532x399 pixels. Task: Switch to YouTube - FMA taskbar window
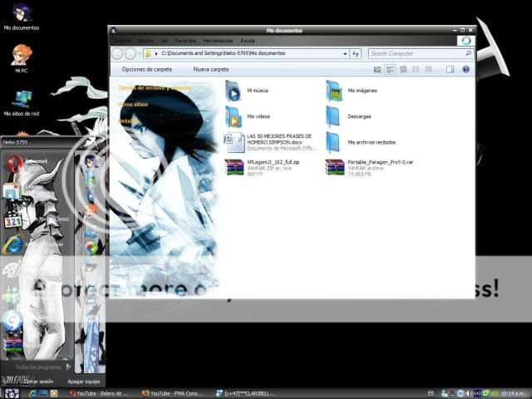click(x=174, y=393)
